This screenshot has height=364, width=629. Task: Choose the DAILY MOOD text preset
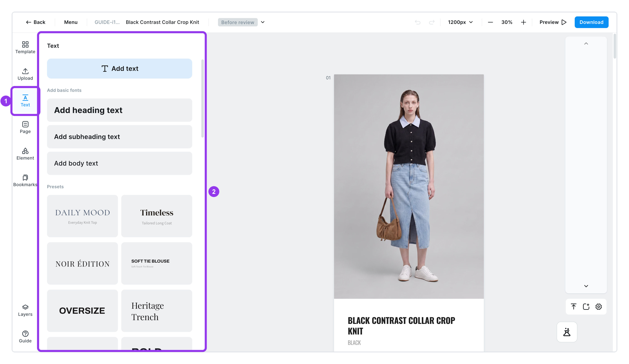tap(82, 216)
